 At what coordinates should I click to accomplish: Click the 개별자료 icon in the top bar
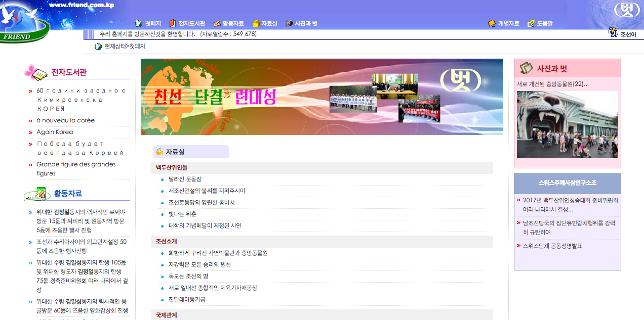tap(492, 23)
